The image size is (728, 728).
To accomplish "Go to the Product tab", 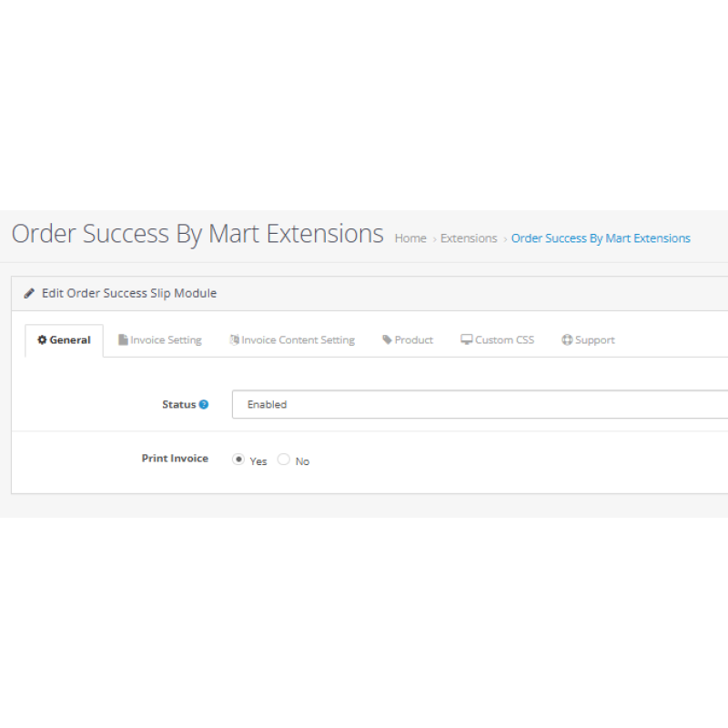I will 414,340.
